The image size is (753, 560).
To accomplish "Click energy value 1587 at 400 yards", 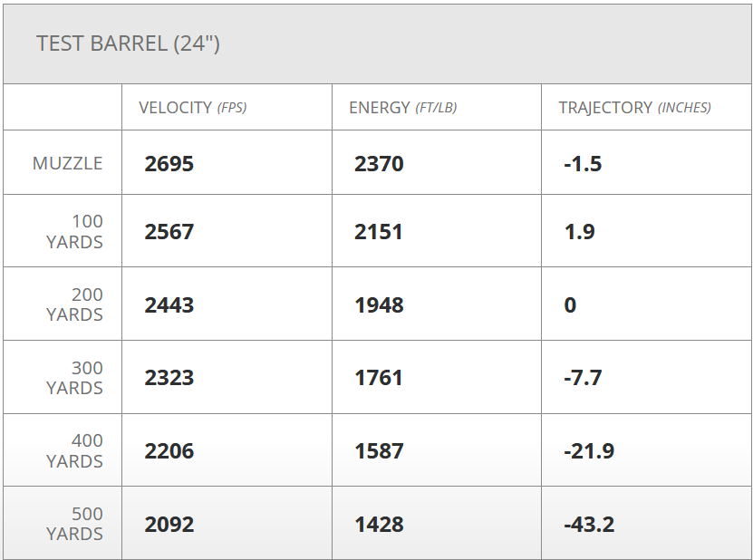I will [379, 451].
